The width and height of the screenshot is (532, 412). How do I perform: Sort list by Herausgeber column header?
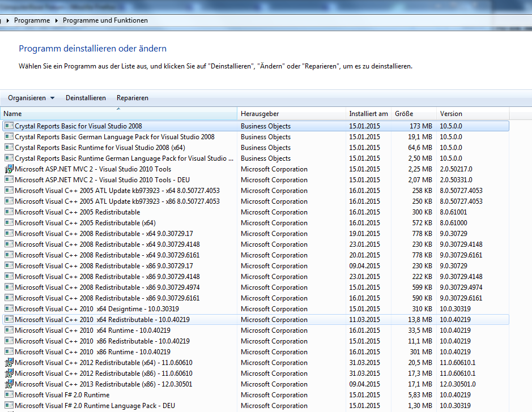coord(291,114)
